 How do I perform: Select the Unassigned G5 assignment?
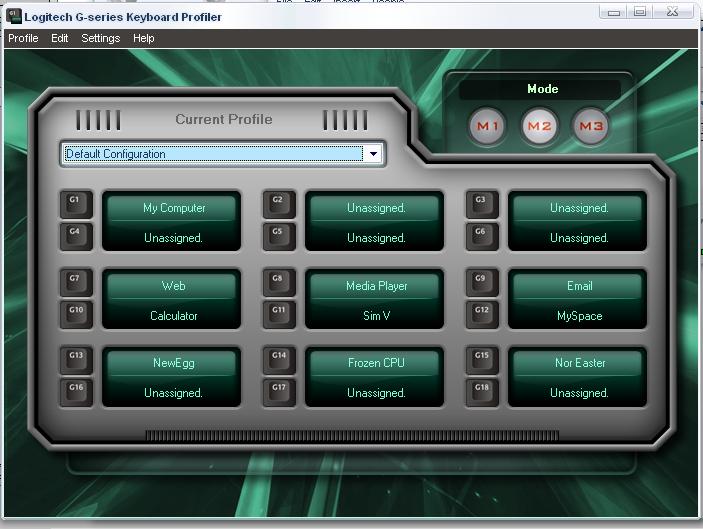click(x=376, y=238)
